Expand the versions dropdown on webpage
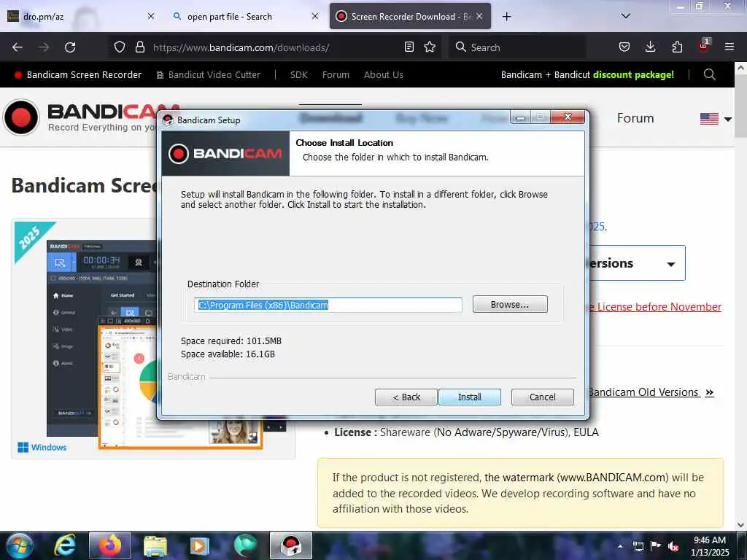This screenshot has height=560, width=747. tap(638, 263)
